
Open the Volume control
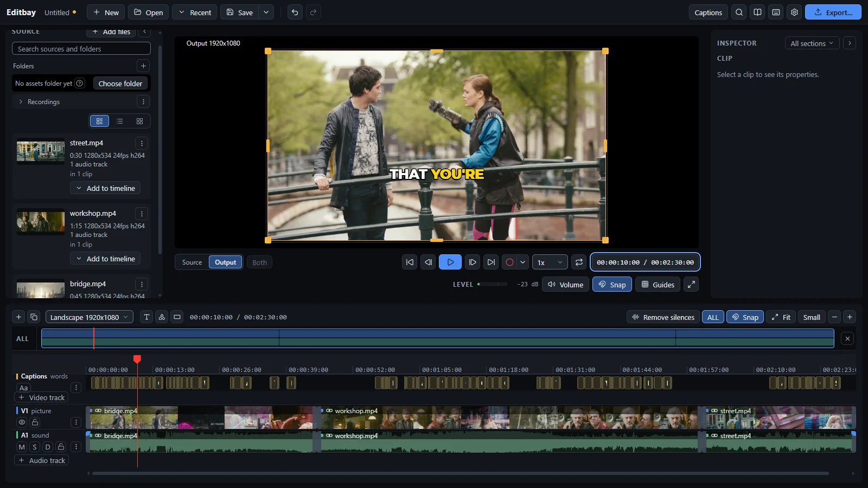[x=565, y=285]
